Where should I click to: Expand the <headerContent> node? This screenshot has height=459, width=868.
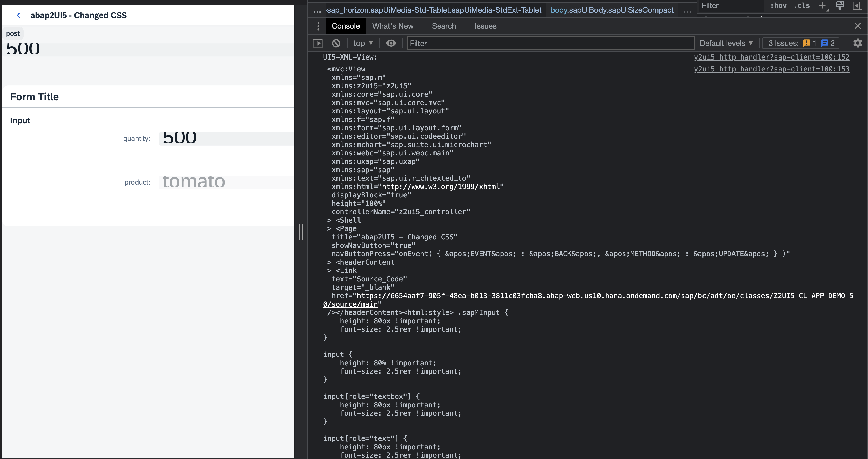[329, 262]
